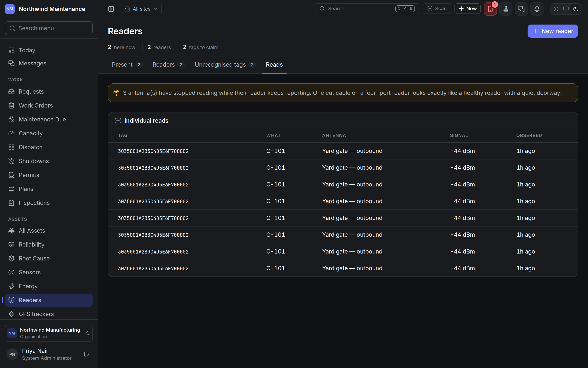The width and height of the screenshot is (588, 368).
Task: Open Work Orders
Action: click(x=49, y=105)
